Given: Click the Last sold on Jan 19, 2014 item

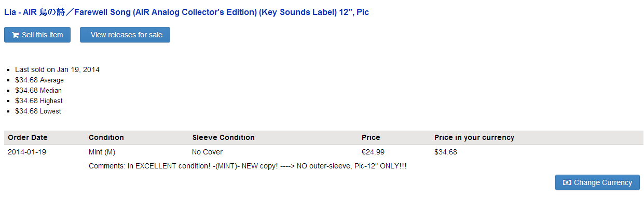Looking at the screenshot, I should click(57, 69).
